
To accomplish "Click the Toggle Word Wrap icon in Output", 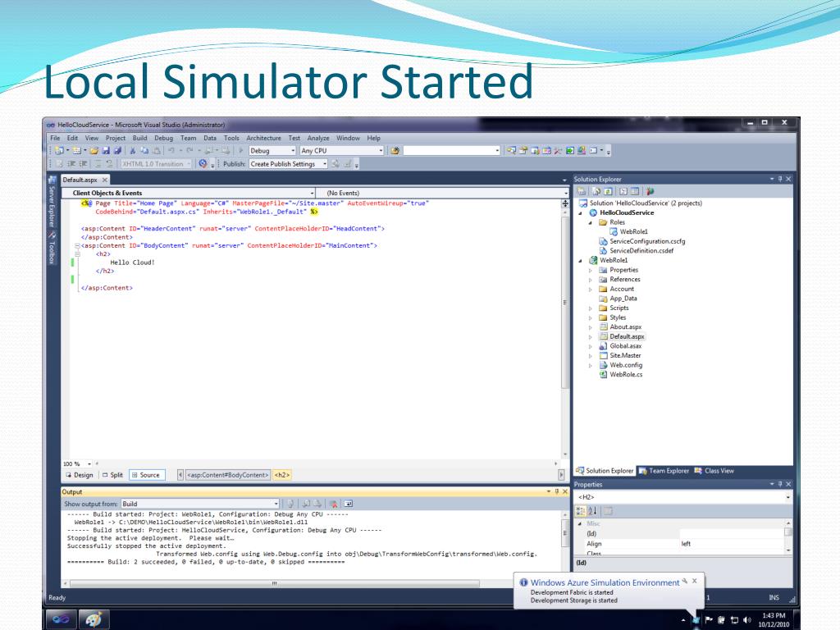I will 348,504.
